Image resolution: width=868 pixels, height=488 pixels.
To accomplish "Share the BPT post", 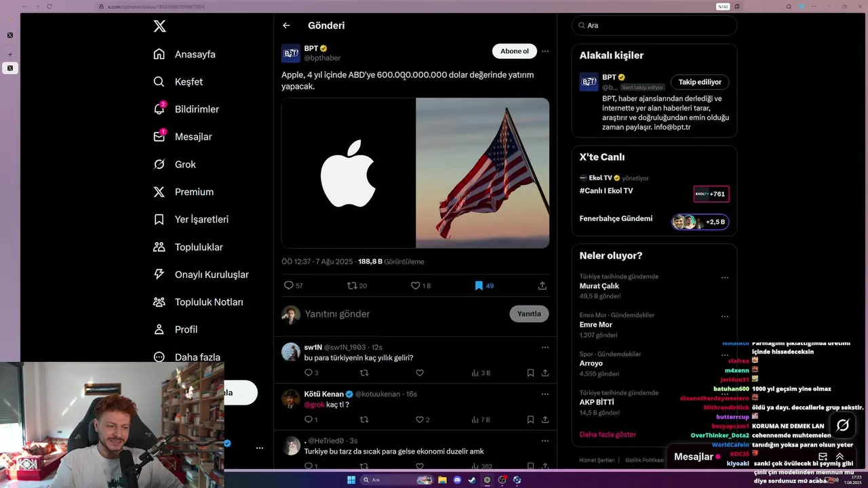I will [x=542, y=286].
